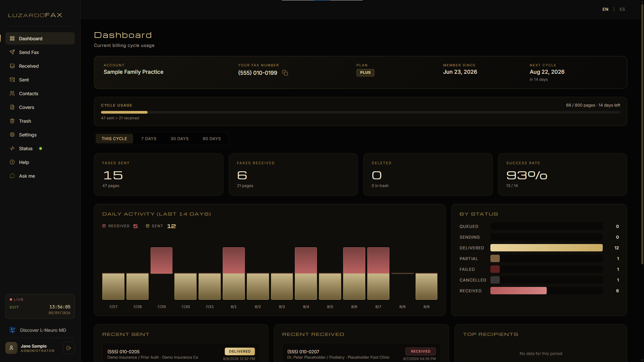Navigate to Contacts
The image size is (644, 362).
40,94
